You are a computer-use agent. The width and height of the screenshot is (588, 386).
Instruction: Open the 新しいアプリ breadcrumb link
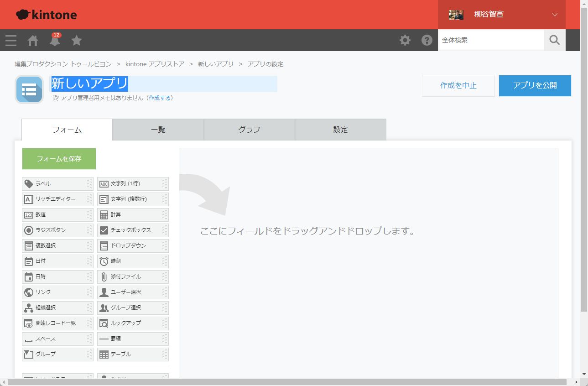tap(216, 64)
